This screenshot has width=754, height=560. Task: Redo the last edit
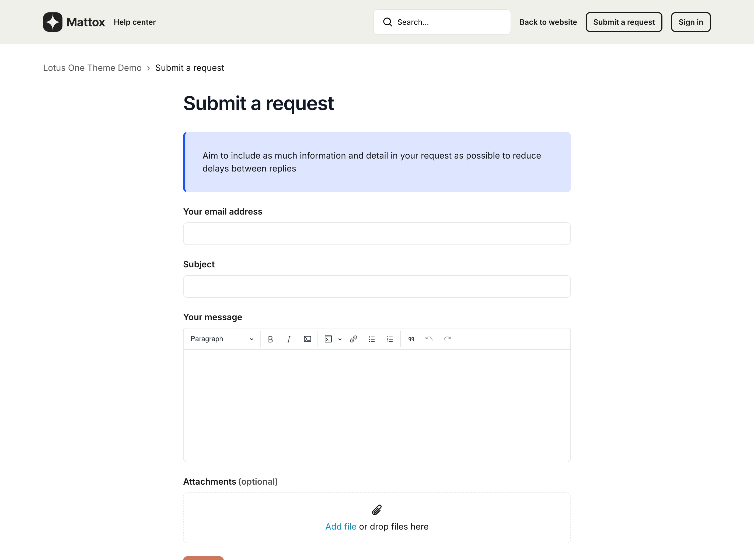click(x=447, y=339)
